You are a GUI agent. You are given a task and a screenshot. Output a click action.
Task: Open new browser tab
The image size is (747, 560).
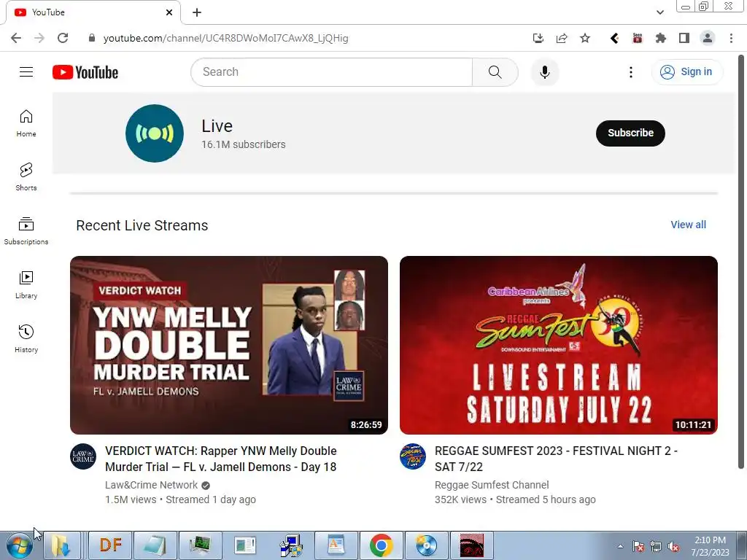click(197, 12)
